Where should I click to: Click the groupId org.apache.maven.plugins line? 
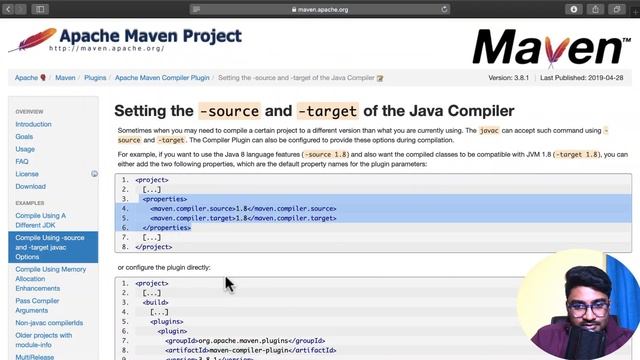coord(245,341)
